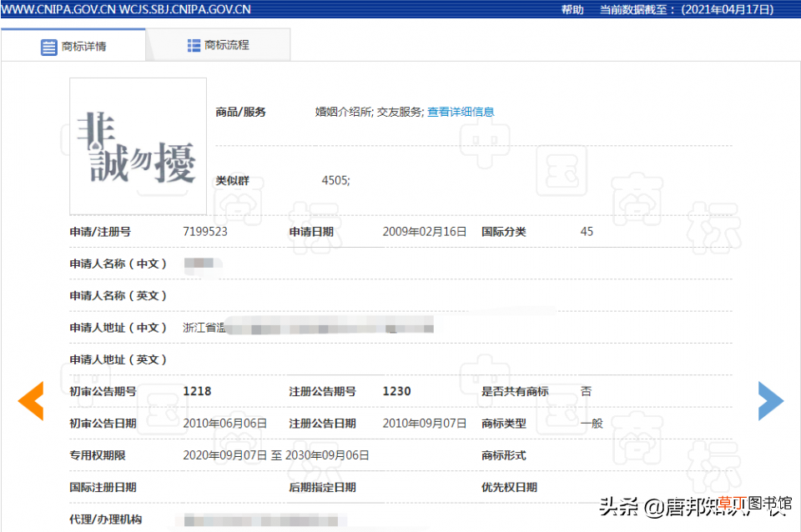Screen dimensions: 801x532
Task: Click the 申请日期 label
Action: [x=311, y=232]
